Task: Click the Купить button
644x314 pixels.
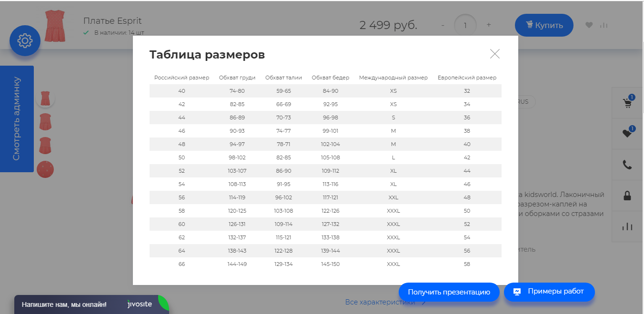Action: 543,25
